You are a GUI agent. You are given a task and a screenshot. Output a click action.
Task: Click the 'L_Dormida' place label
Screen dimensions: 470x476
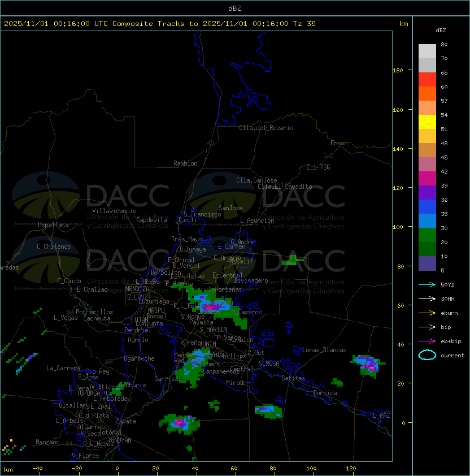pyautogui.click(x=321, y=393)
